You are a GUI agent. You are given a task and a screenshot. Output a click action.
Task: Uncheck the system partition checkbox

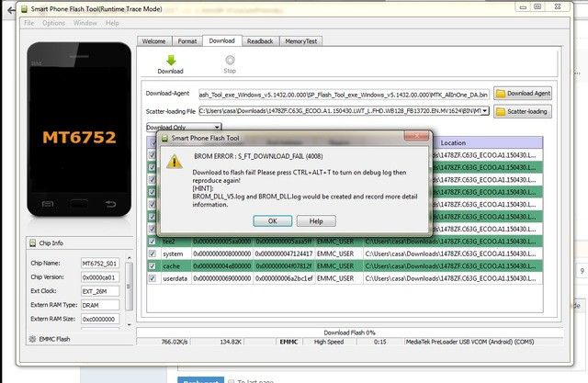click(153, 253)
